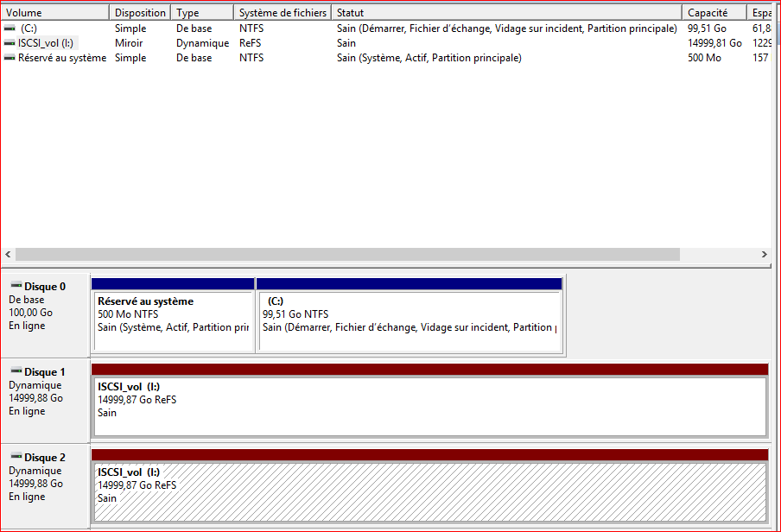This screenshot has width=781, height=532.
Task: Select the hatched ISCSI_vol volume on Disque 2
Action: (429, 492)
